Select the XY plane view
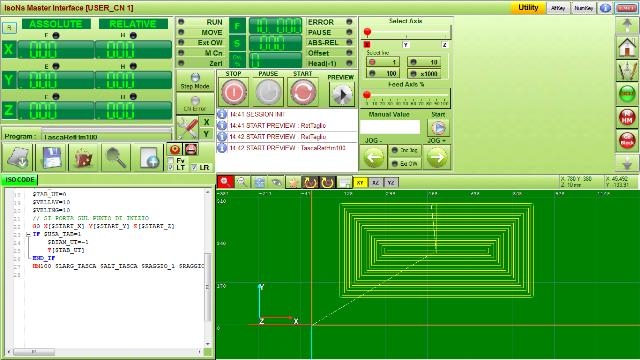640x360 pixels. tap(360, 182)
